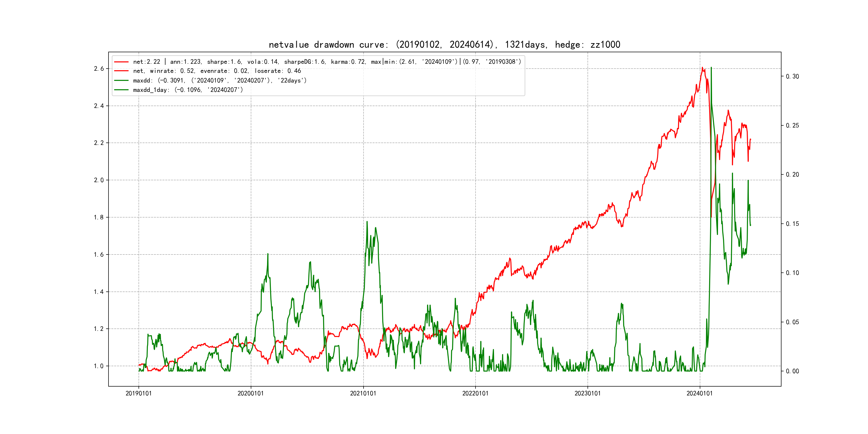Click the 20190101 x-axis date label
The image size is (868, 434).
(139, 393)
